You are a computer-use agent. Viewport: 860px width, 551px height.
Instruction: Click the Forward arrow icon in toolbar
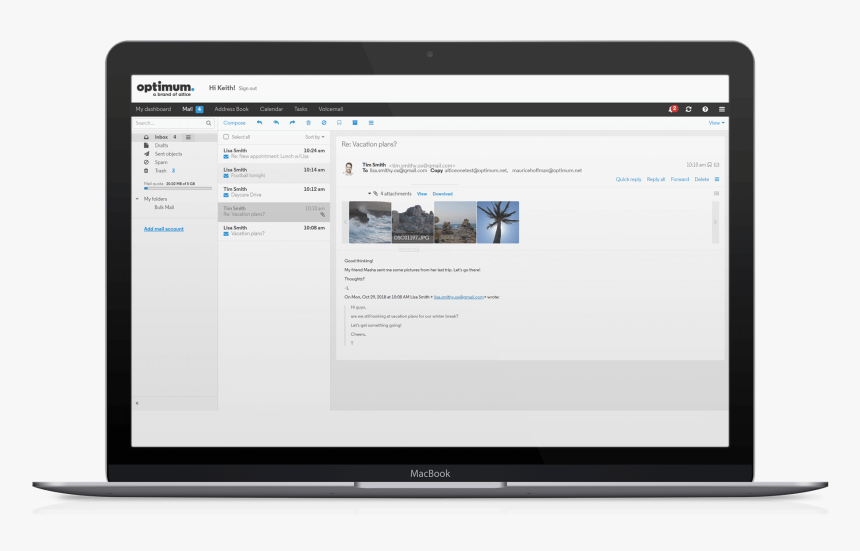click(x=292, y=123)
